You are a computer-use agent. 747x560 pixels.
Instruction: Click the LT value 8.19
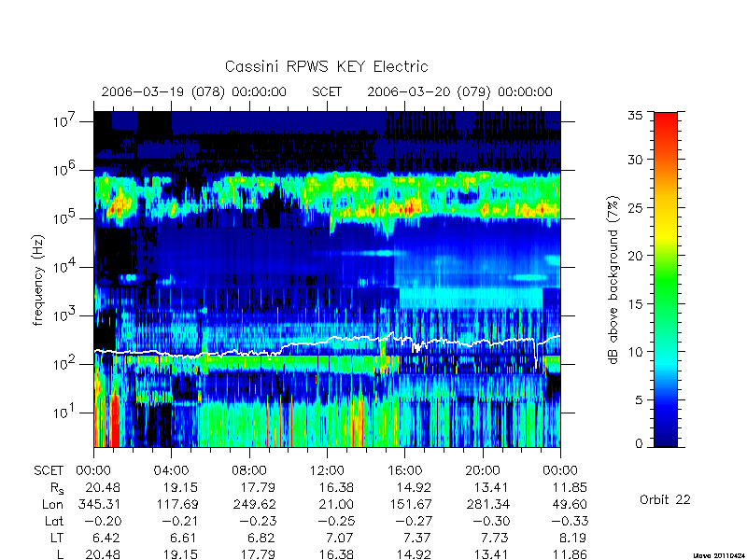click(572, 538)
